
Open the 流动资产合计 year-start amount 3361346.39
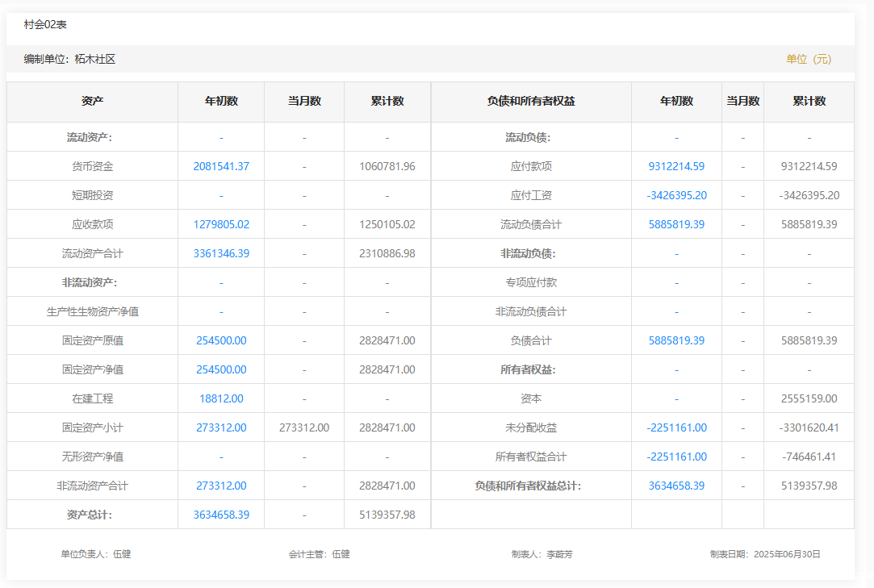[221, 253]
